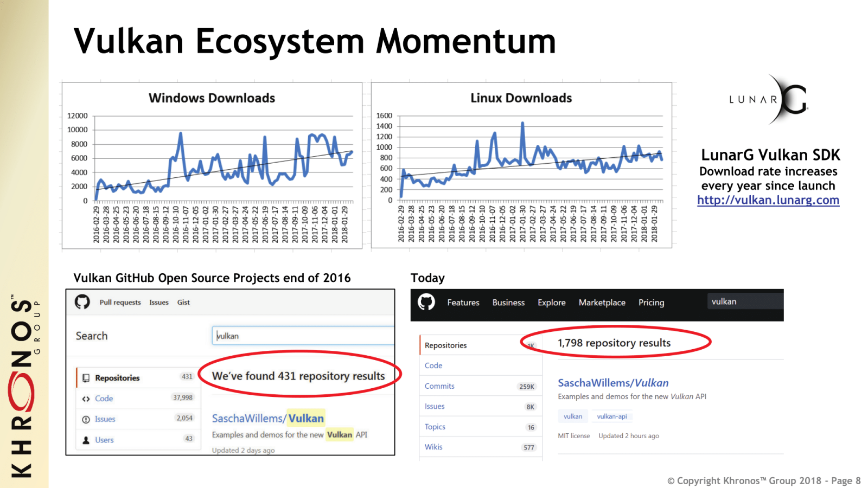Click the 'vulkan' topic tag

[x=573, y=416]
